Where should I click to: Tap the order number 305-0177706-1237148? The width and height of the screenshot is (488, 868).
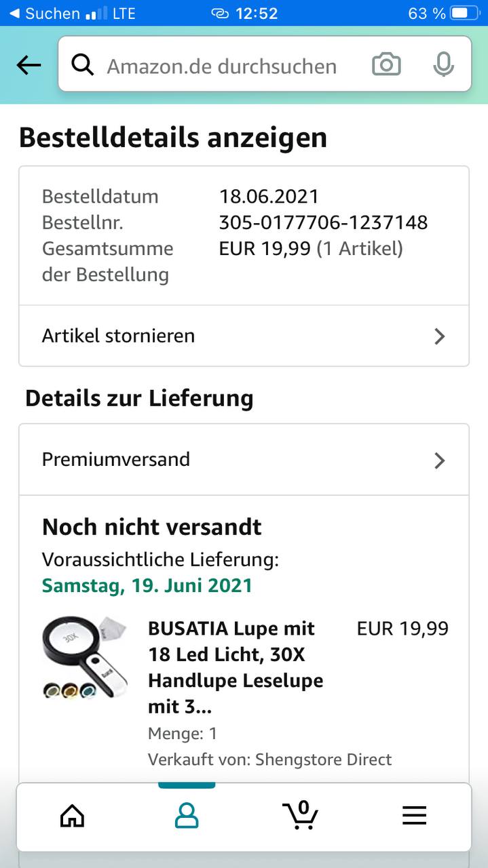point(323,222)
